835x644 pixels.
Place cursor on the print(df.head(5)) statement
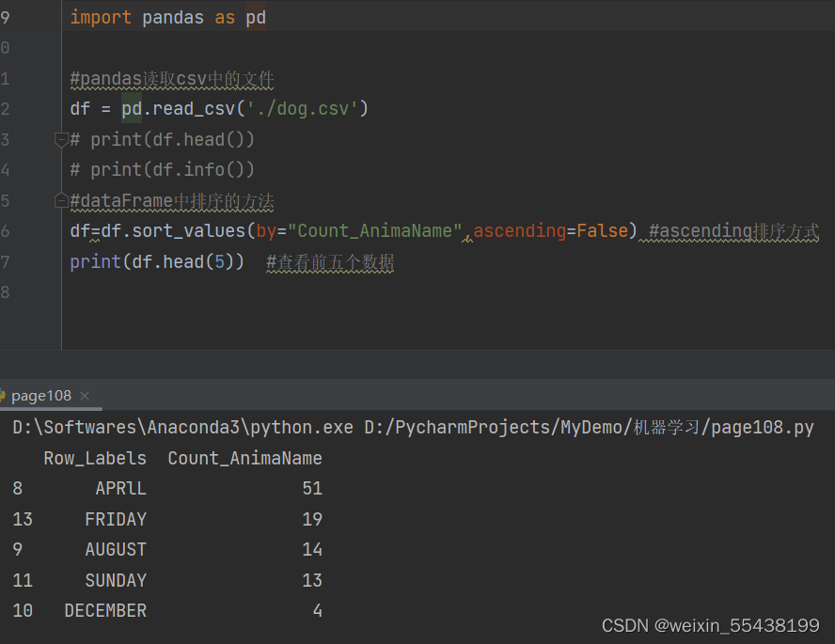pos(156,262)
